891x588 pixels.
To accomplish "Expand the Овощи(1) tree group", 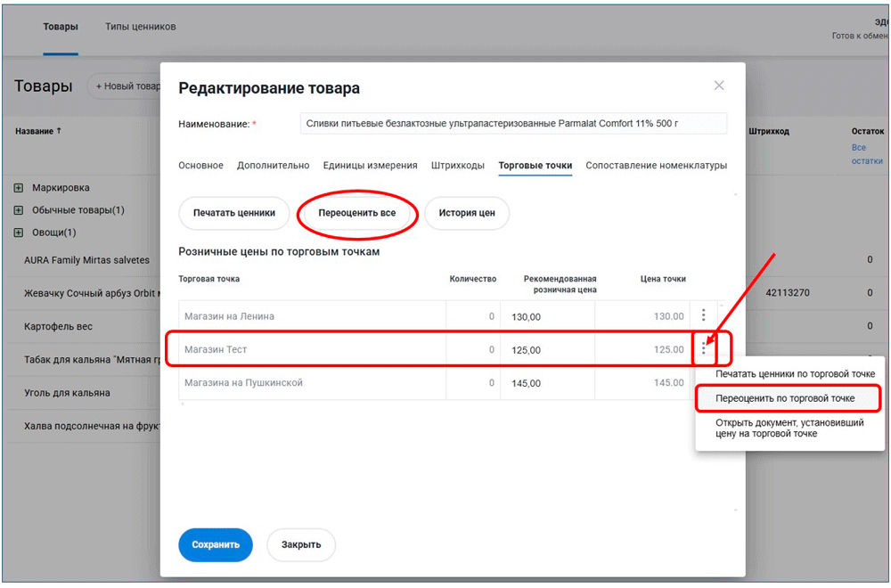I will click(19, 233).
